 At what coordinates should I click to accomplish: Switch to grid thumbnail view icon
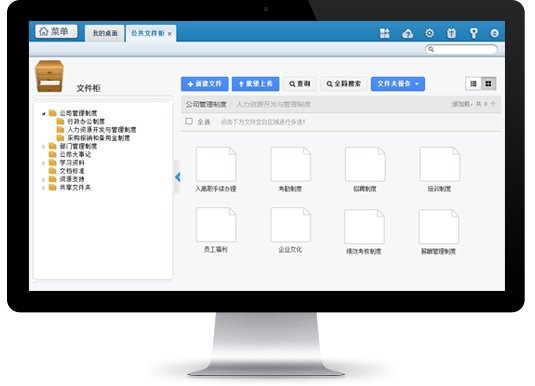pos(488,84)
